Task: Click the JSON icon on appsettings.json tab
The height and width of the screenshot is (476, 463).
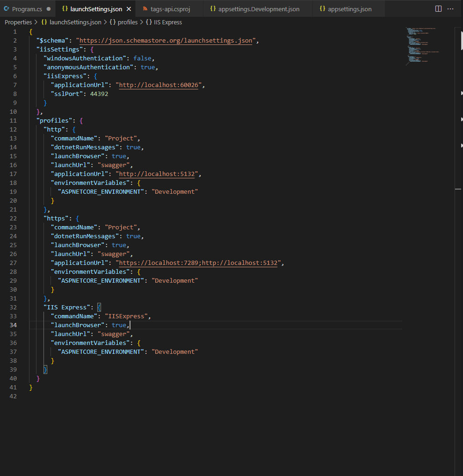Action: 322,8
